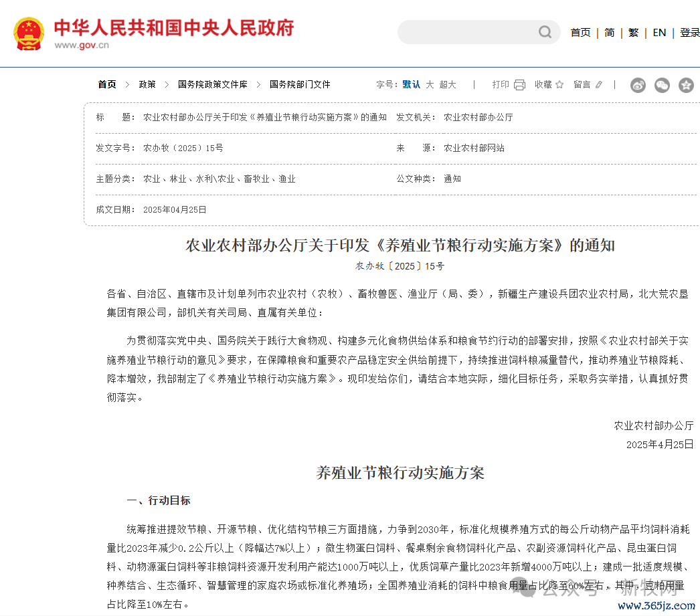Open the English (EN) version

(x=659, y=32)
